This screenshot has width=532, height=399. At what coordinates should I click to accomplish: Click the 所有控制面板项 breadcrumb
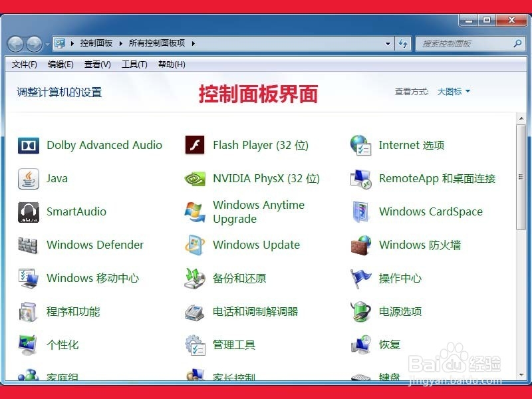157,43
